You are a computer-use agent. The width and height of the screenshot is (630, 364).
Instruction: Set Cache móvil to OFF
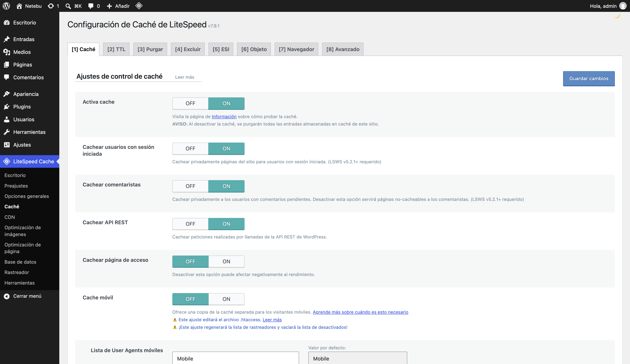click(x=190, y=299)
